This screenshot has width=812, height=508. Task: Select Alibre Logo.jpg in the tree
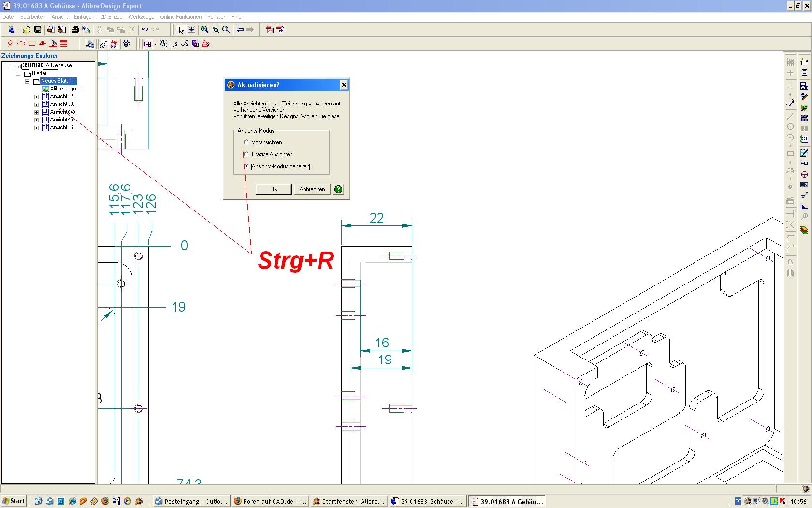(x=67, y=89)
